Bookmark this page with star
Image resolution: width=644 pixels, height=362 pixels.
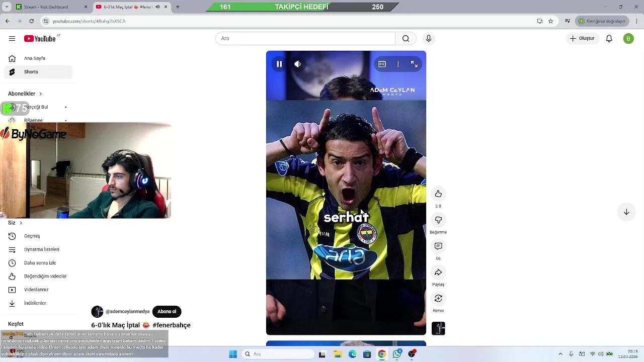(x=550, y=21)
